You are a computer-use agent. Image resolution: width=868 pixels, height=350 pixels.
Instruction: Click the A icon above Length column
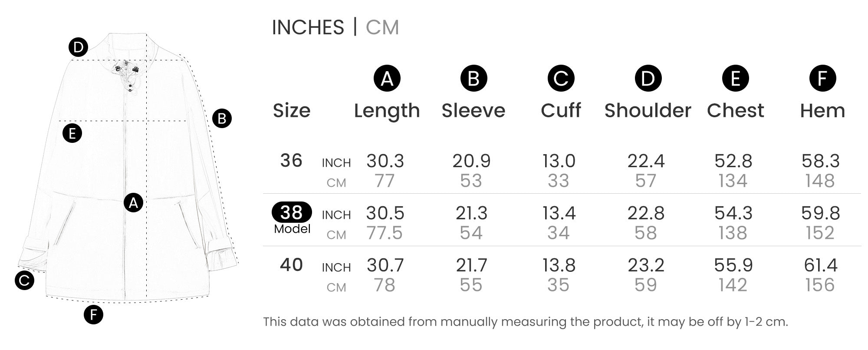tap(387, 79)
